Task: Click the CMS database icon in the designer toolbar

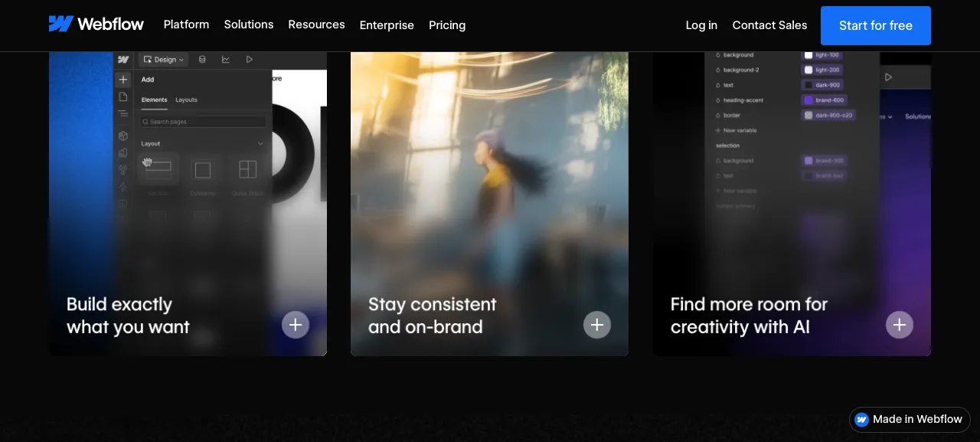Action: (202, 59)
